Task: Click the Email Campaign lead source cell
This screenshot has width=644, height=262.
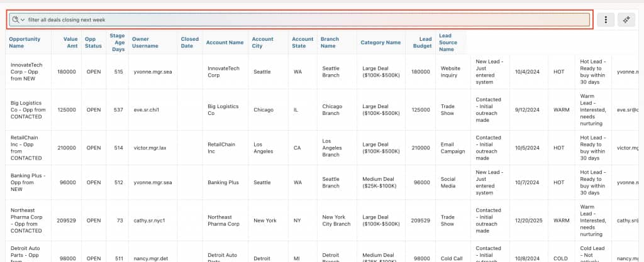Action: [453, 148]
